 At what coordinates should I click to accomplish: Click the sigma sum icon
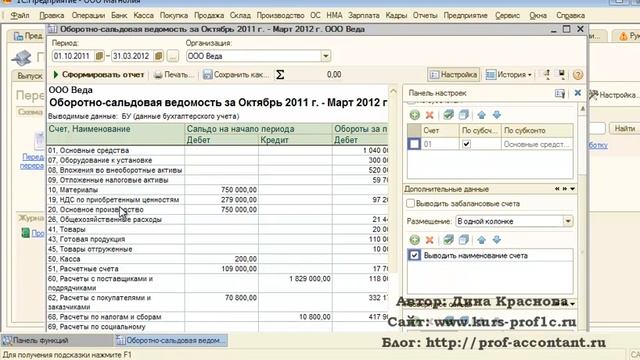pos(280,75)
